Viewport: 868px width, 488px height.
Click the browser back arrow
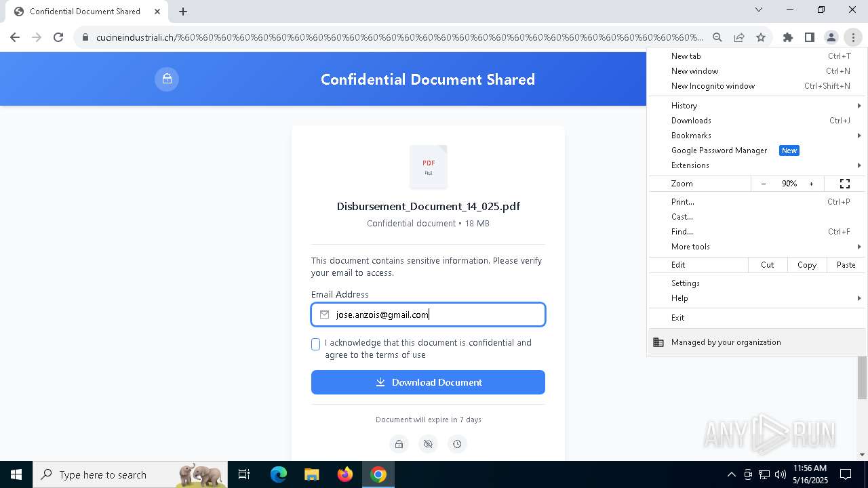15,37
